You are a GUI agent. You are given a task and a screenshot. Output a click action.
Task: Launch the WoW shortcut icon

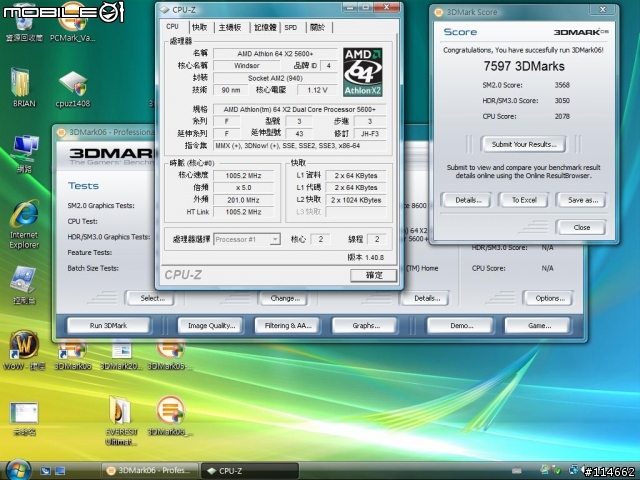point(24,350)
